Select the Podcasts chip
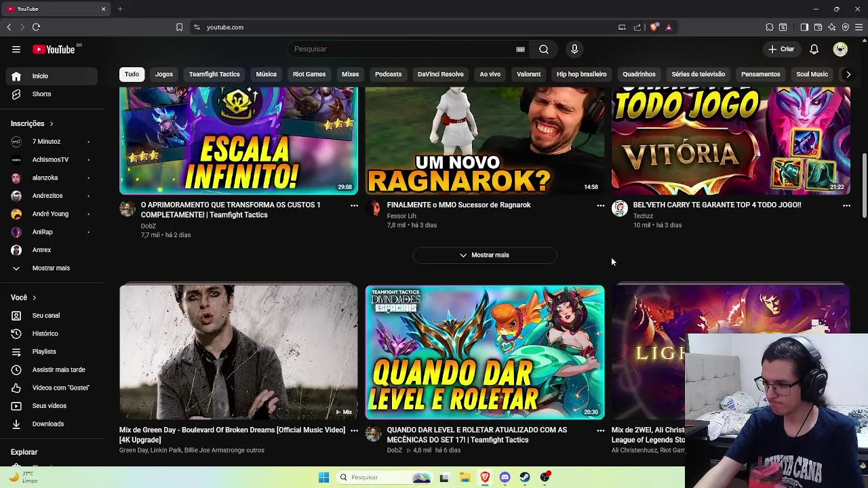The image size is (868, 488). coord(388,75)
